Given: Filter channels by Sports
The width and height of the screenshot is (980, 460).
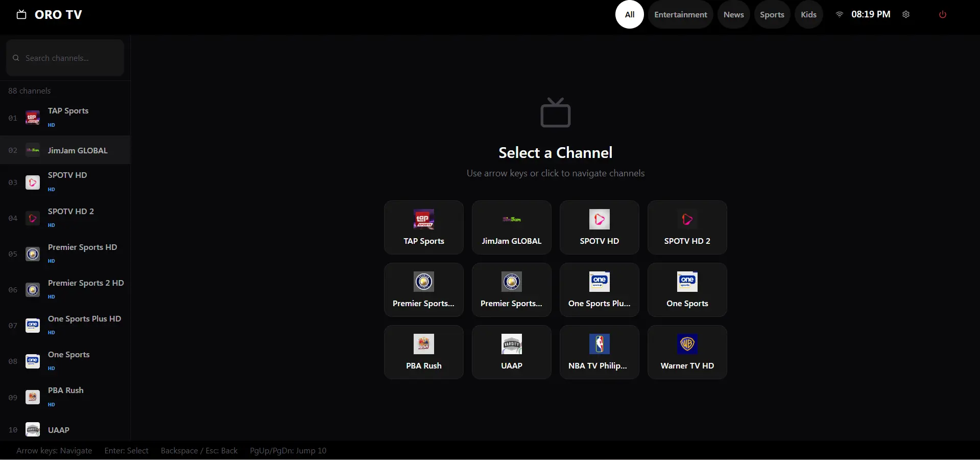Looking at the screenshot, I should click(x=772, y=14).
